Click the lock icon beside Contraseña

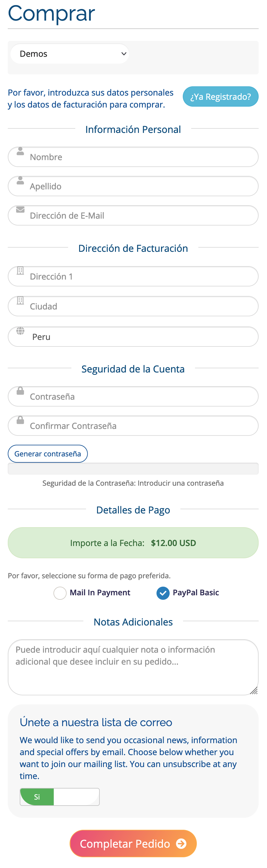[20, 390]
